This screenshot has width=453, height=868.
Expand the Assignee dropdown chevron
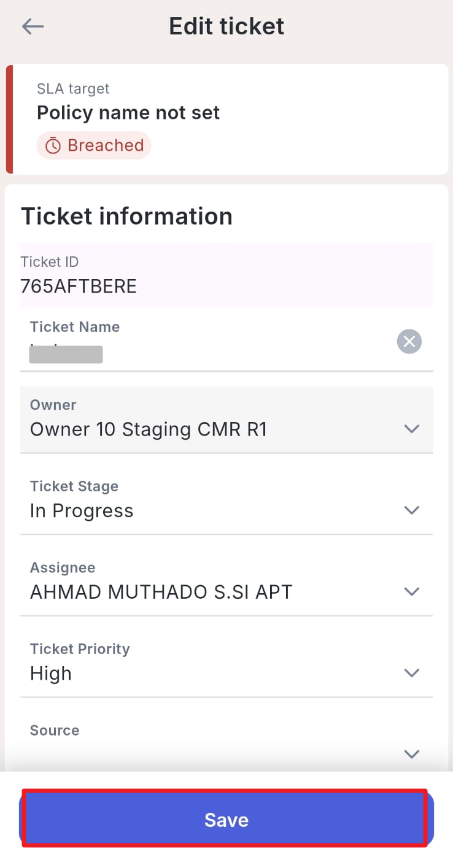tap(411, 591)
